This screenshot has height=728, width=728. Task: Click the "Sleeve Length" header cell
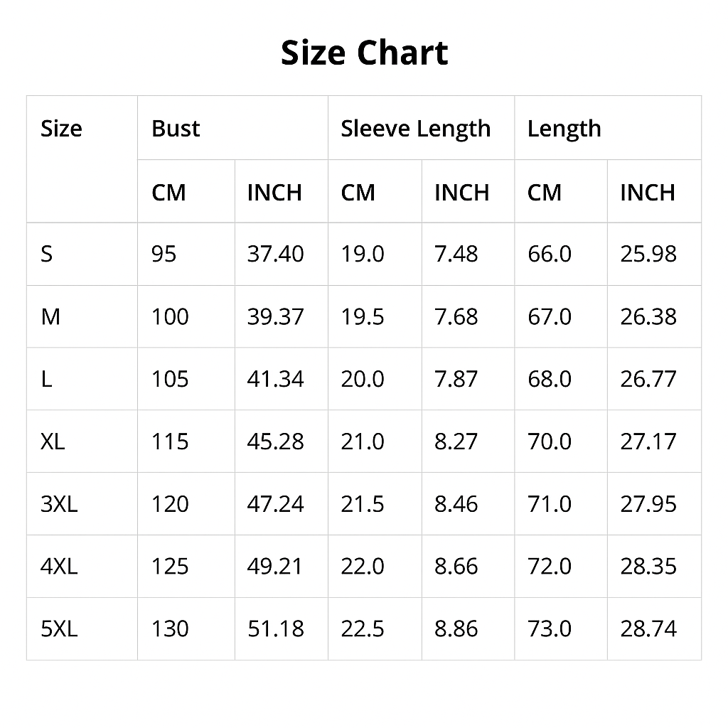click(x=415, y=129)
